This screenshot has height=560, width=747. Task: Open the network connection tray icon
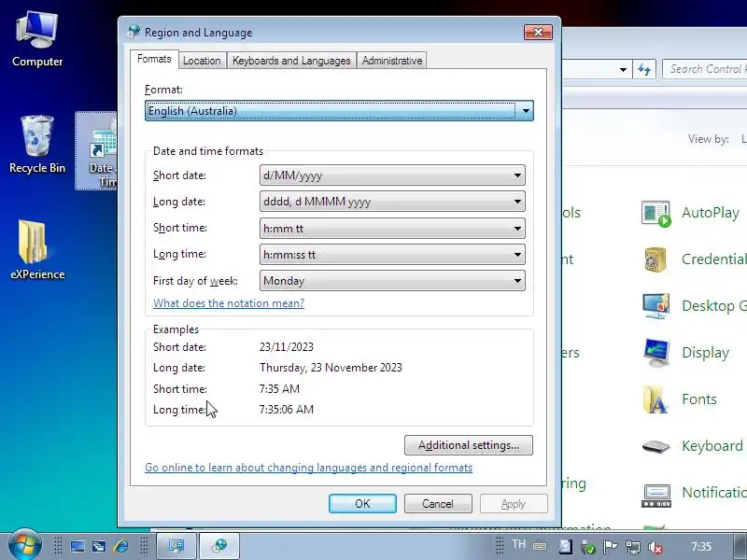(x=633, y=547)
